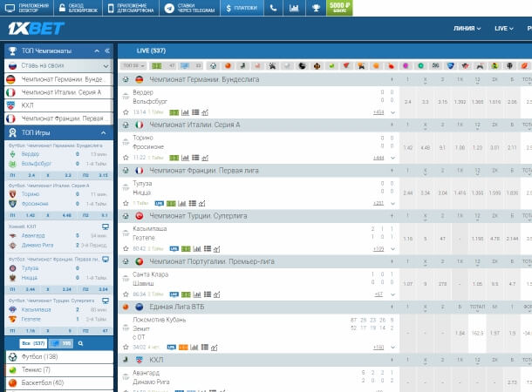Screen dimensions: 532x392
Task: Open the LIVE dropdown in header
Action: click(x=504, y=29)
